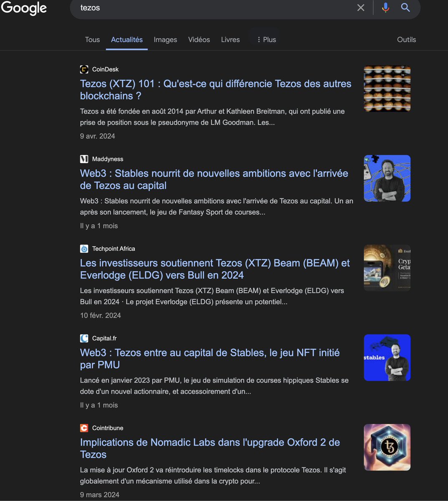The image size is (448, 501).
Task: Click the 10 févr. 2024 date
Action: pyautogui.click(x=100, y=316)
